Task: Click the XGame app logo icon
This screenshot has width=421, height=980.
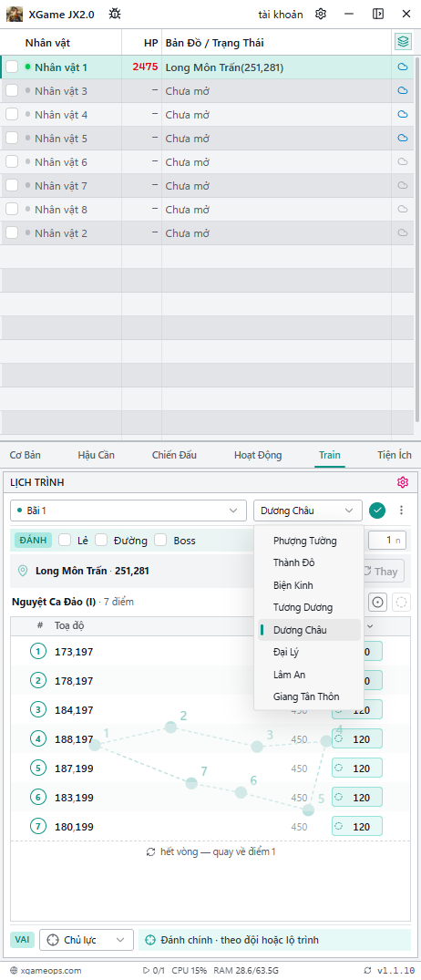Action: (15, 14)
